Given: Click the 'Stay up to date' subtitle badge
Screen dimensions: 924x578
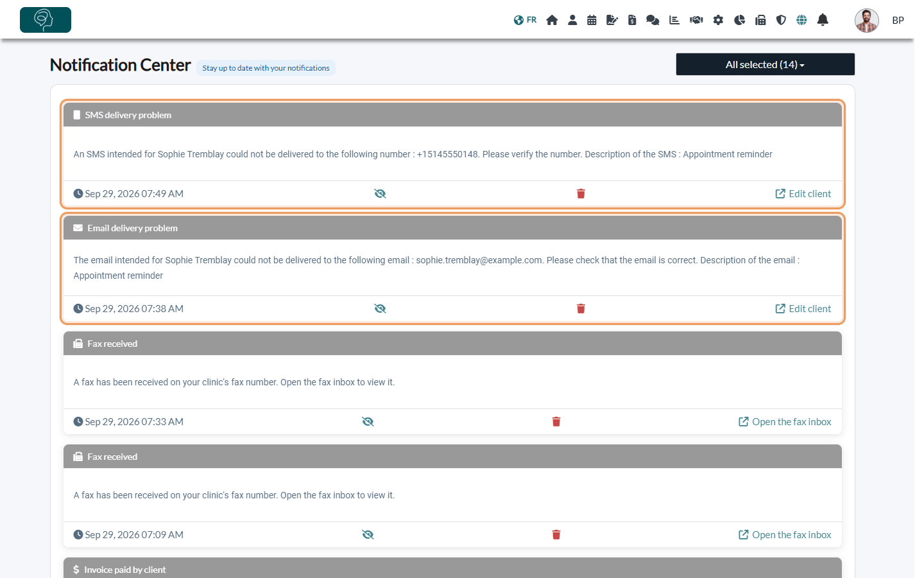Looking at the screenshot, I should (x=266, y=68).
